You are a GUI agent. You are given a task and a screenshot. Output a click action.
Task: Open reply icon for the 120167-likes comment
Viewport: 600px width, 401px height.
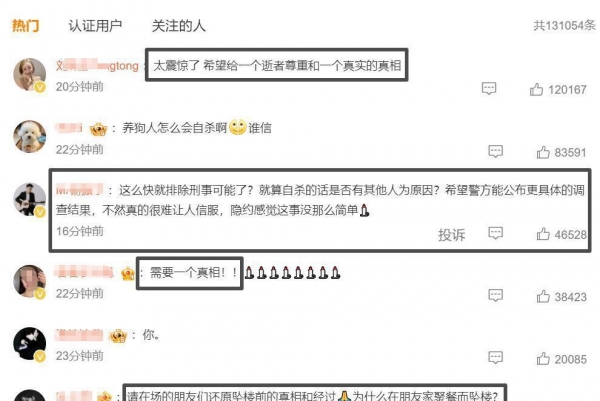click(x=489, y=88)
